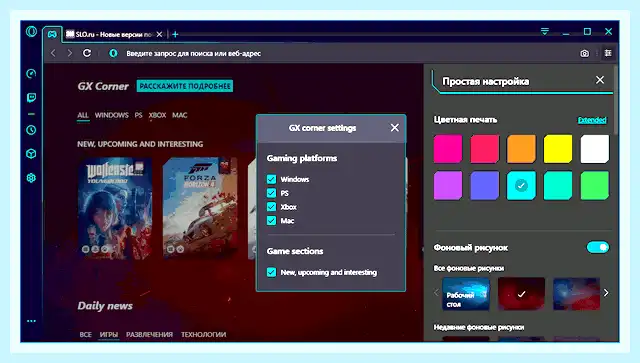
Task: Pick the yellow color swatch
Action: 558,149
